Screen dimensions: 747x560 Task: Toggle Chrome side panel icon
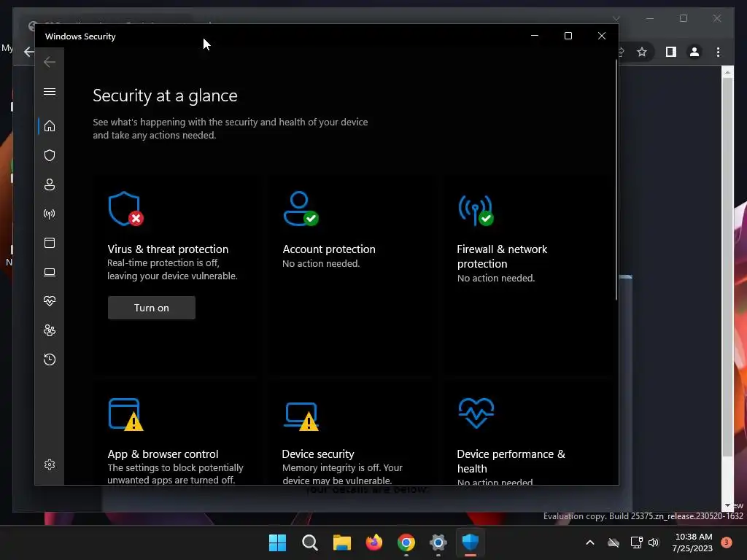pos(671,52)
